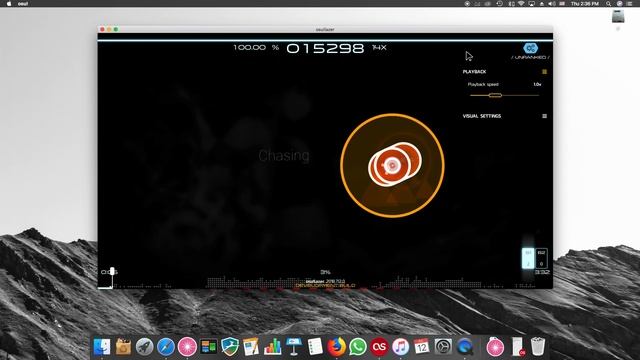
Task: Click the Playback speed 1.0x value
Action: [x=537, y=84]
